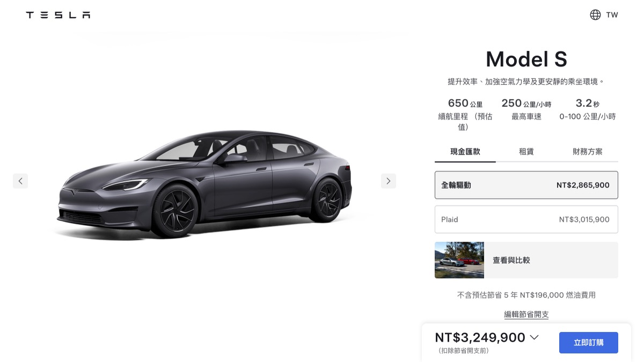This screenshot has height=362, width=644.
Task: Switch to the 租賃 tab
Action: coord(526,152)
